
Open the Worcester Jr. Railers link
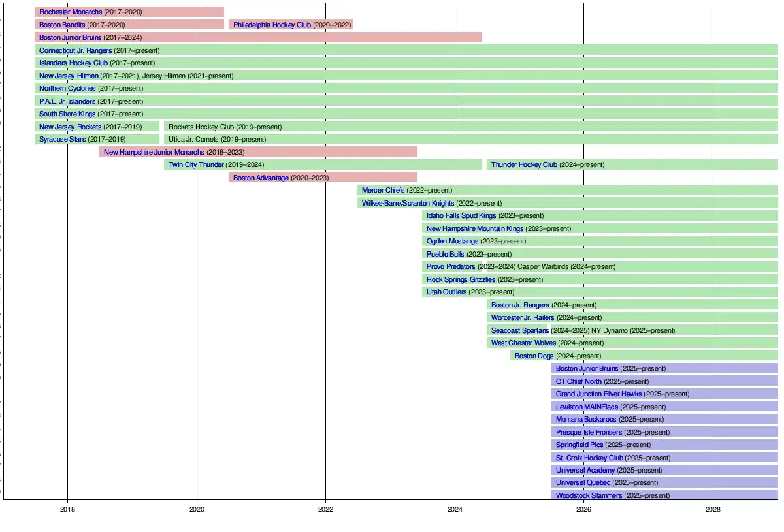523,317
